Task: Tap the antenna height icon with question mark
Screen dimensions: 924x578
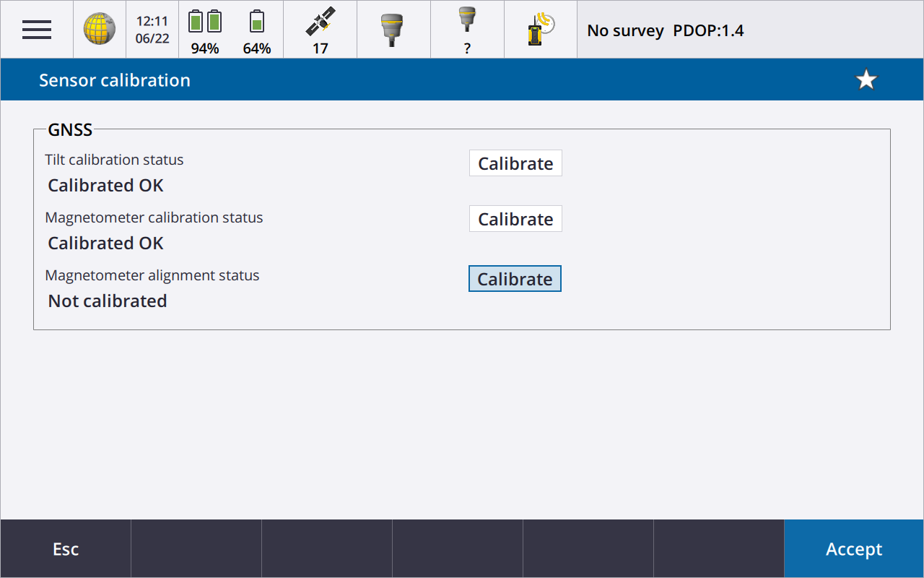Action: [x=467, y=30]
